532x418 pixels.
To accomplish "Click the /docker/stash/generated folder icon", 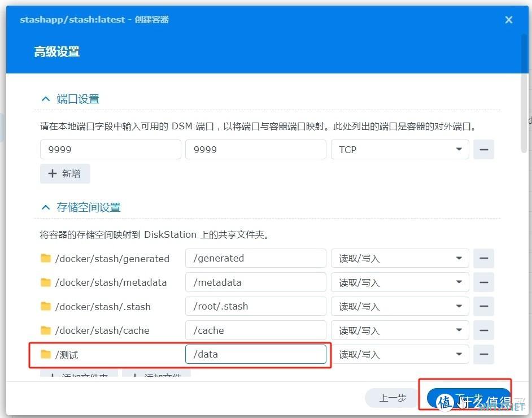I will 46,258.
